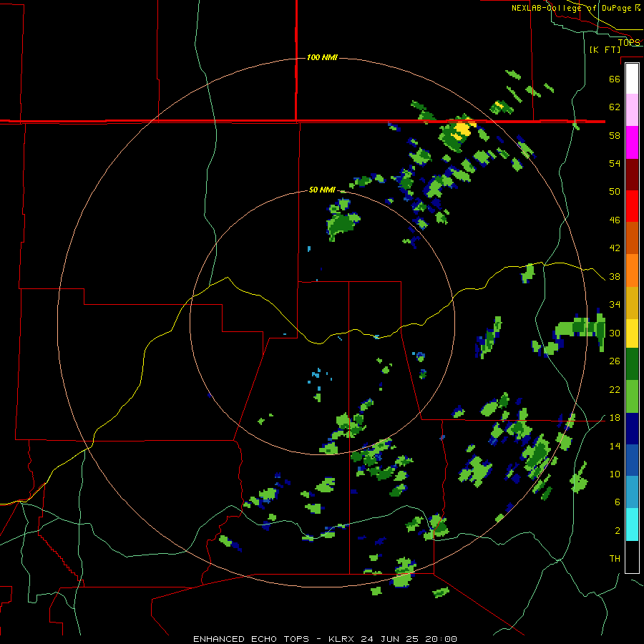The width and height of the screenshot is (644, 644).
Task: Click the magenta 58 kft legend swatch
Action: (632, 142)
